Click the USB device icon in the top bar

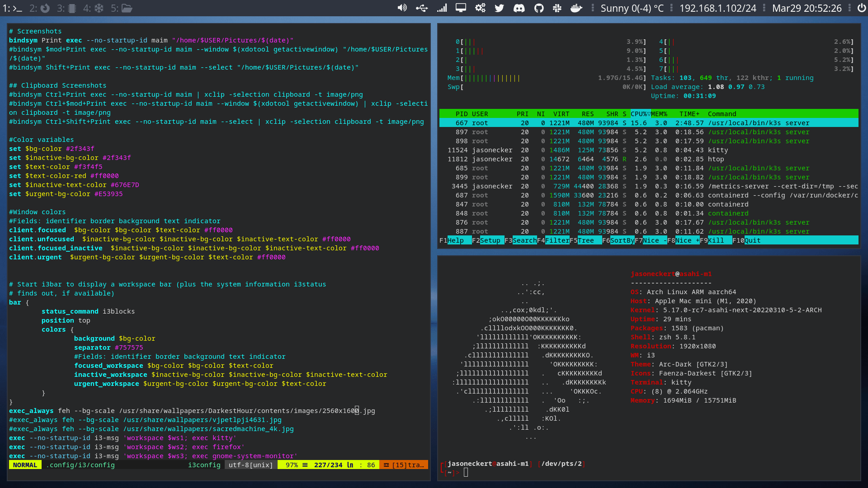(x=422, y=8)
